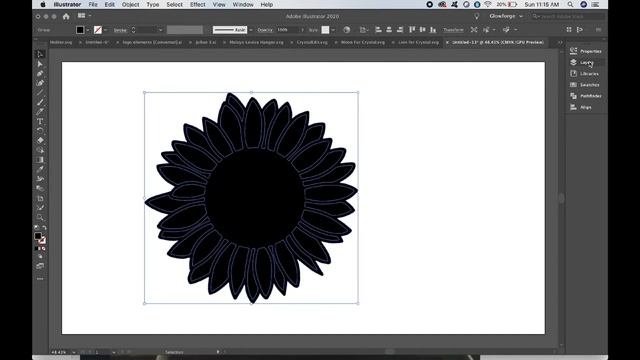Activate the Fill box in toolbar
The height and width of the screenshot is (360, 640).
(x=38, y=236)
